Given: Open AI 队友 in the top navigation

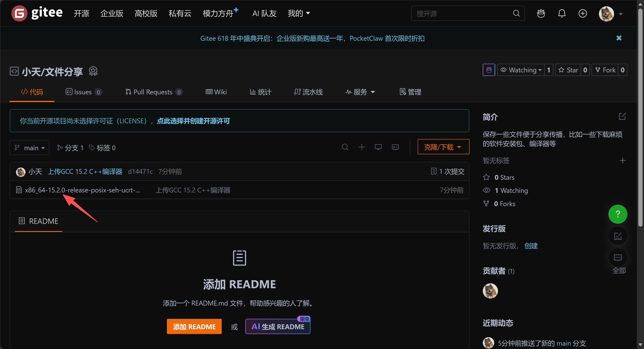Looking at the screenshot, I should coord(264,13).
